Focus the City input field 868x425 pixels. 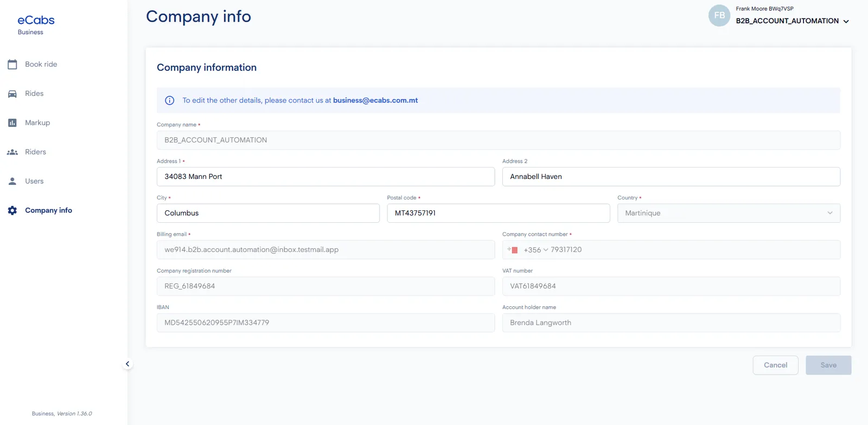[x=268, y=213]
